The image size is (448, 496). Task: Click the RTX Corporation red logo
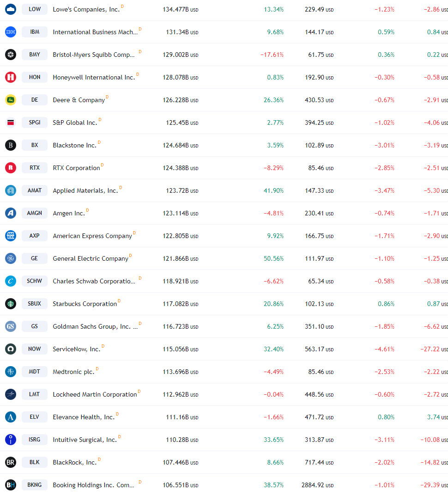11,168
